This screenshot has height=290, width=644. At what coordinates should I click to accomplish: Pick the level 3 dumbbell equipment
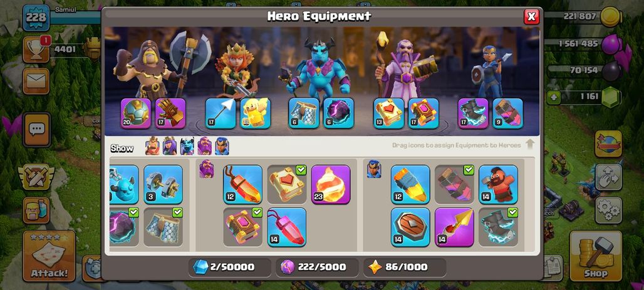[x=163, y=184]
